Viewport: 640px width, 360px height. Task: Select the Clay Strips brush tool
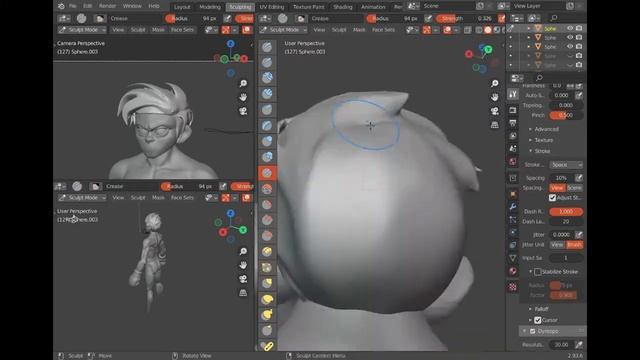pos(267,94)
